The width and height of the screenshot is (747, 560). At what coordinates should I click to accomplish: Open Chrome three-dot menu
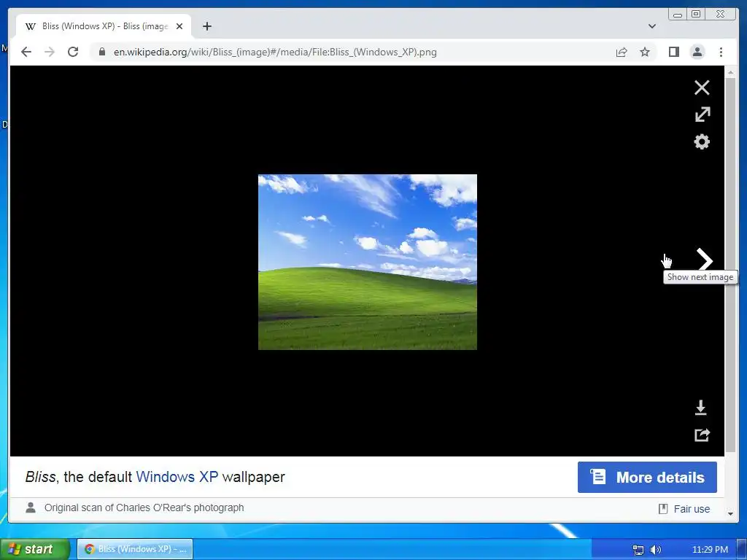721,52
